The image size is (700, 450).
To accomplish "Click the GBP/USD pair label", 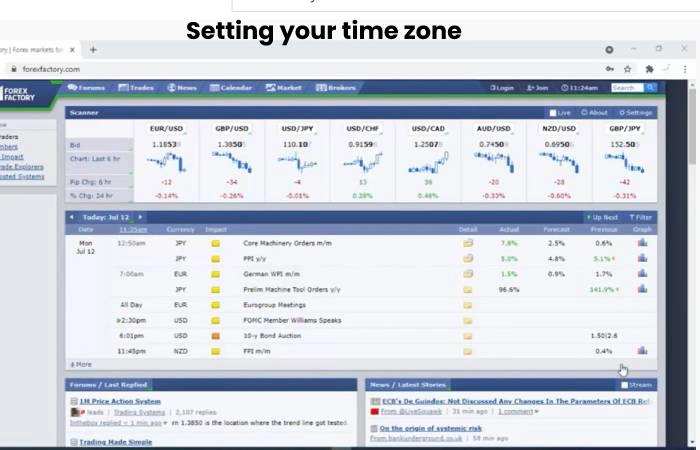I will [232, 129].
